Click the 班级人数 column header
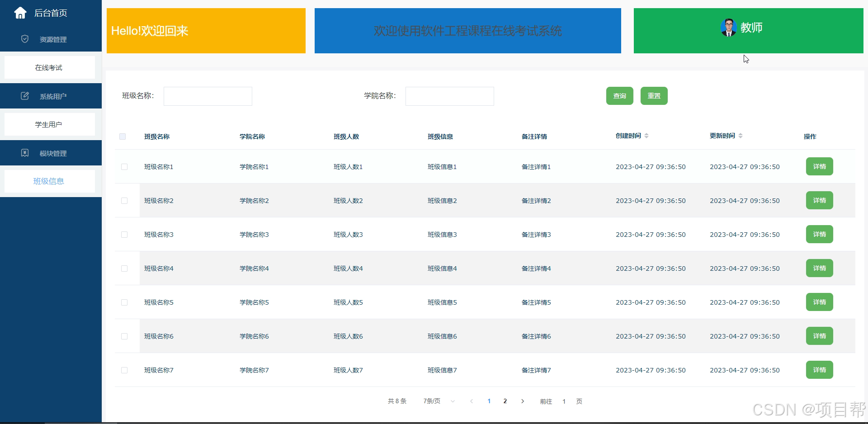868x424 pixels. coord(346,137)
